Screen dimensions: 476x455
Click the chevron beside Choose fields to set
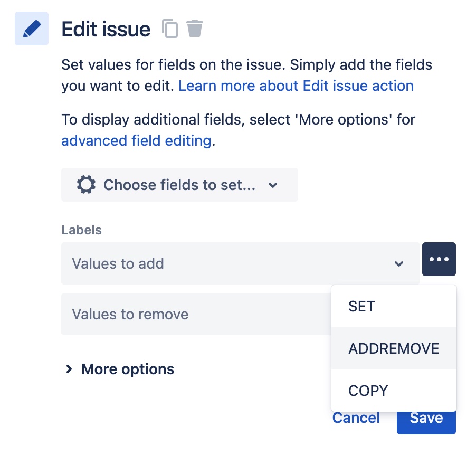(272, 185)
